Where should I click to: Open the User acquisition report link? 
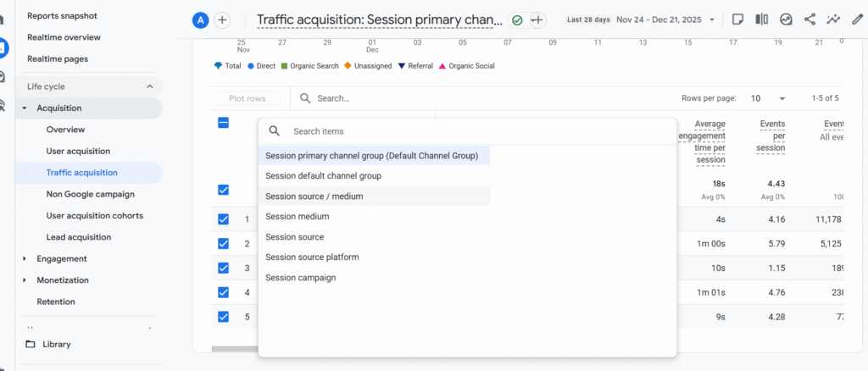[x=78, y=152]
